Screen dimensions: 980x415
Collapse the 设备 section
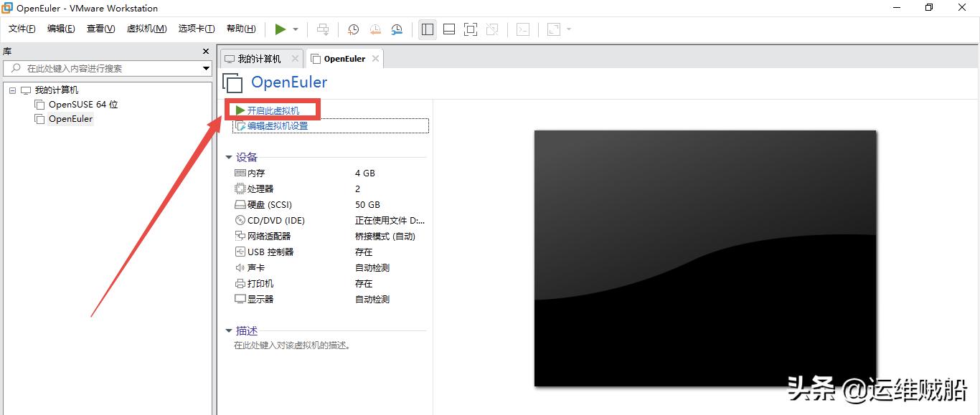point(229,158)
